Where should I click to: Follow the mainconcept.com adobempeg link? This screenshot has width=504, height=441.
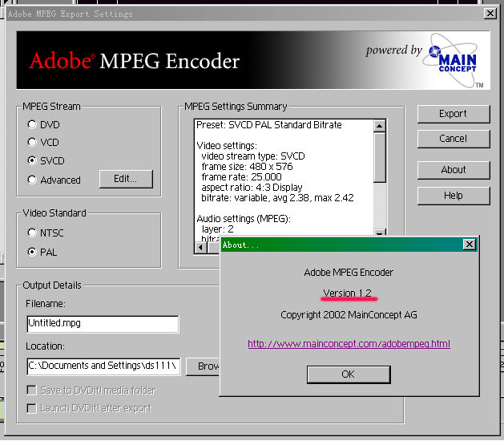349,344
